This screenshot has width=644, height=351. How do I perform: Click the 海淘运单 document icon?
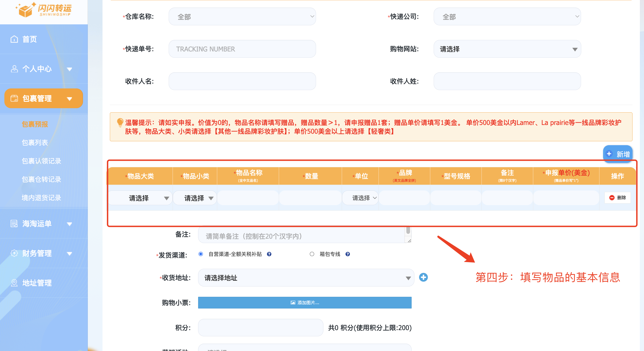point(14,224)
